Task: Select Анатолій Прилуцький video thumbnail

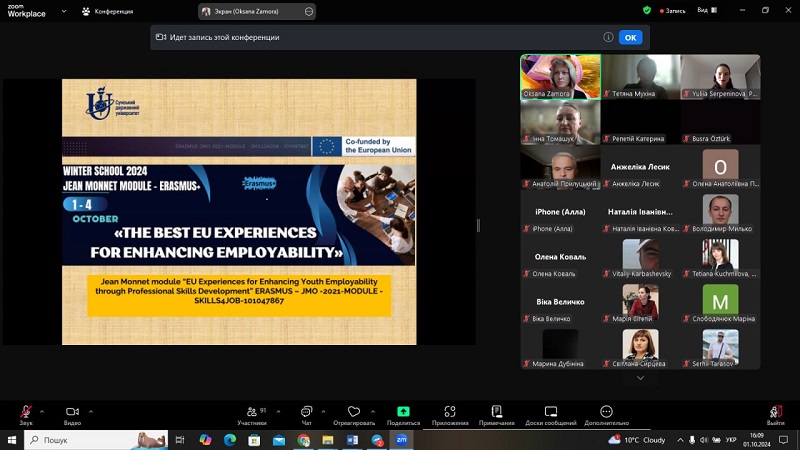Action: coord(560,167)
